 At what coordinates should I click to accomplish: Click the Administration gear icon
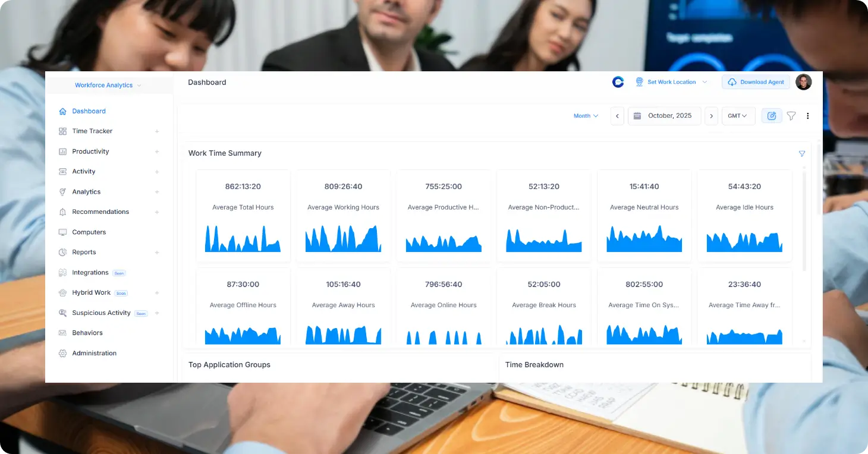point(62,354)
